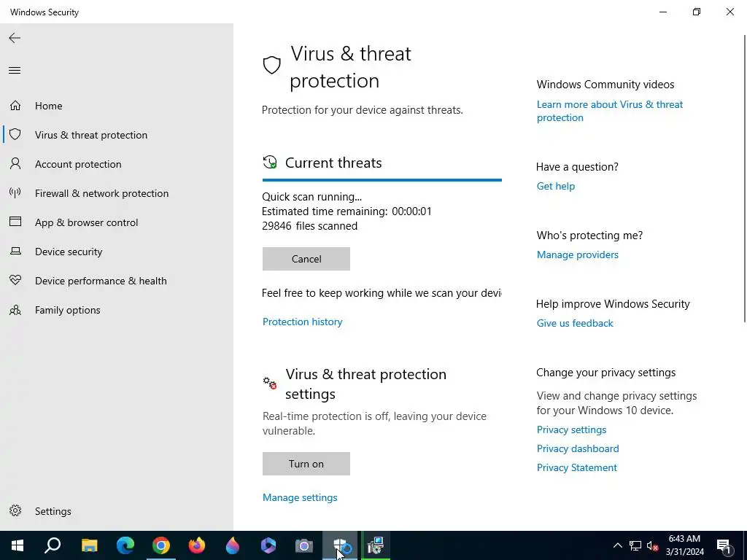Turn on real-time protection
Screen dimensions: 747x560
click(306, 463)
